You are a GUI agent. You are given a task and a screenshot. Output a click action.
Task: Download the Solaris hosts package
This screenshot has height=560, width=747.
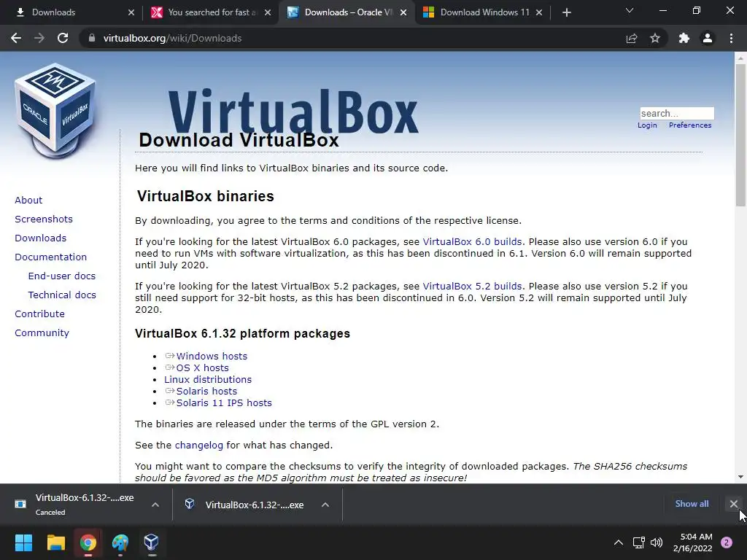206,392
